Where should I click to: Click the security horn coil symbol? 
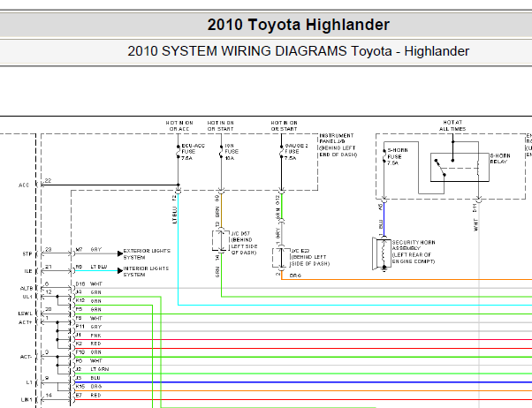pos(384,255)
